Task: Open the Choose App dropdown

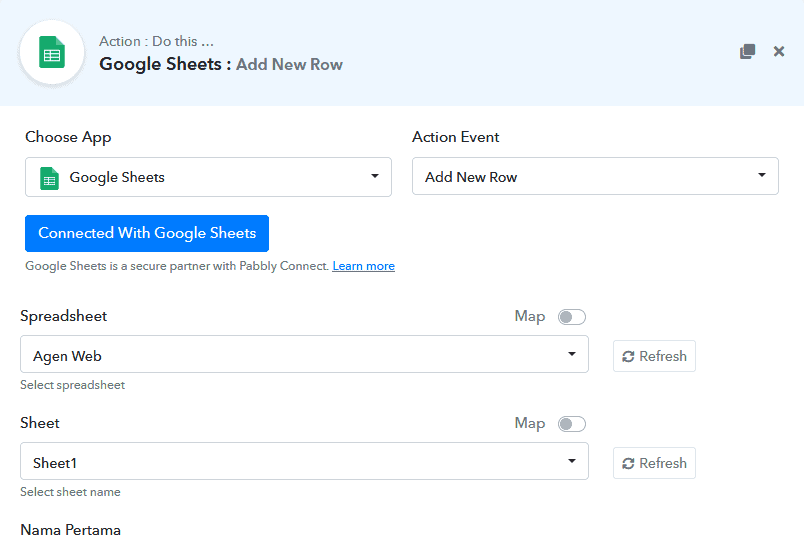Action: tap(208, 177)
